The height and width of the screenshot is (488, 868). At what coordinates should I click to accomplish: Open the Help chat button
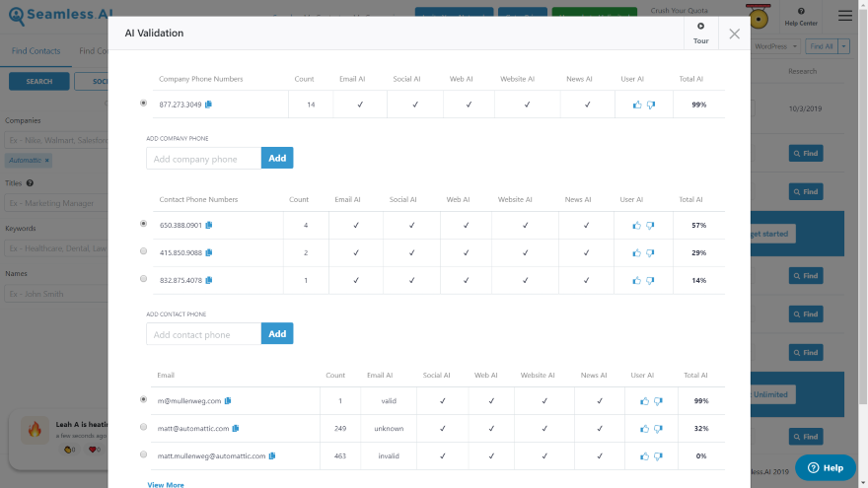click(x=826, y=467)
